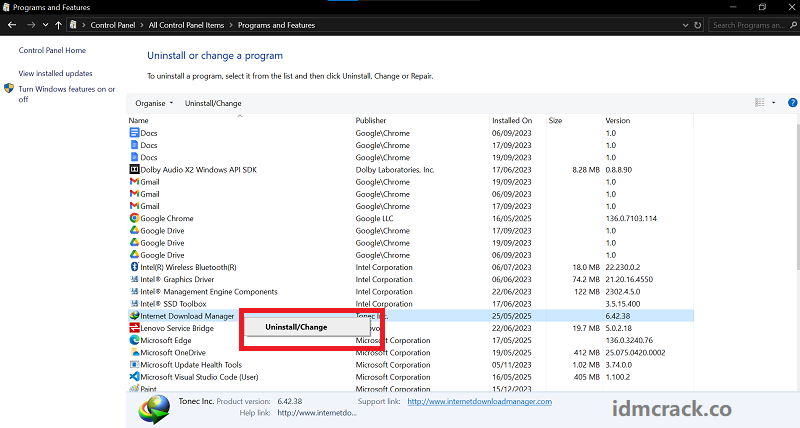Viewport: 800px width, 428px height.
Task: Click the Intel SSD Toolbox icon
Action: pos(134,304)
